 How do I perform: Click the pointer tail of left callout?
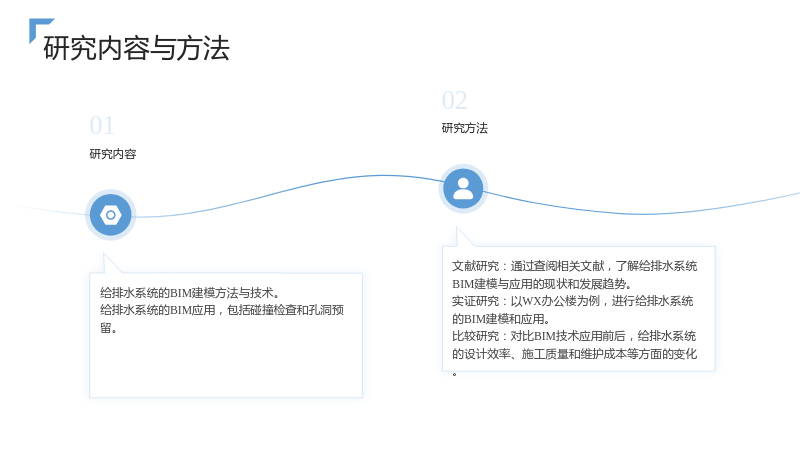click(112, 263)
